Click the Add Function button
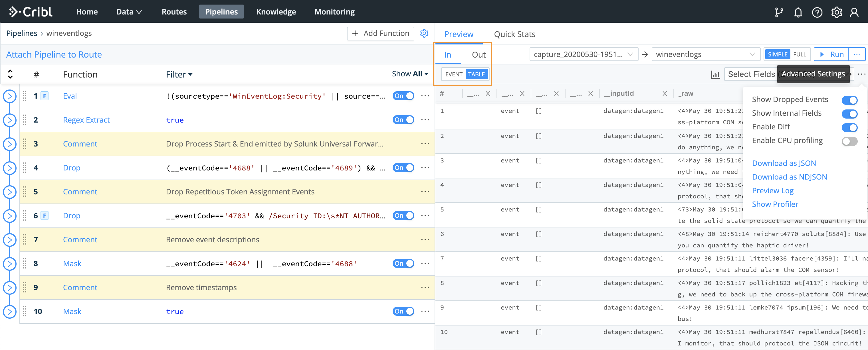 (380, 33)
